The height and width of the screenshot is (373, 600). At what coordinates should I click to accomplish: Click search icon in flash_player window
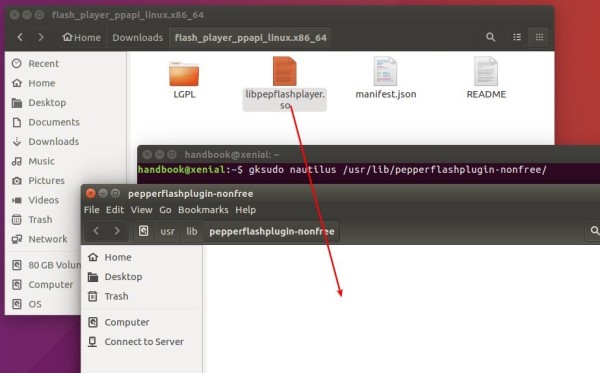[490, 37]
